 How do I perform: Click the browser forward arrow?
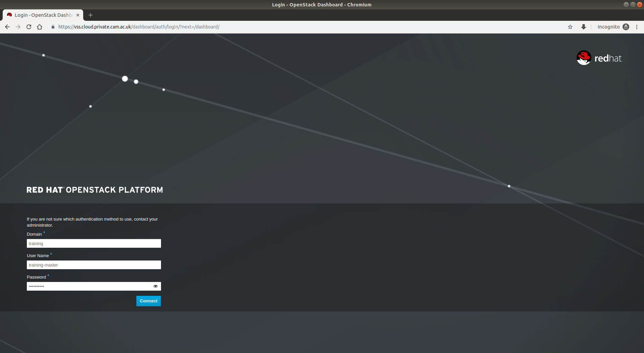[x=18, y=27]
